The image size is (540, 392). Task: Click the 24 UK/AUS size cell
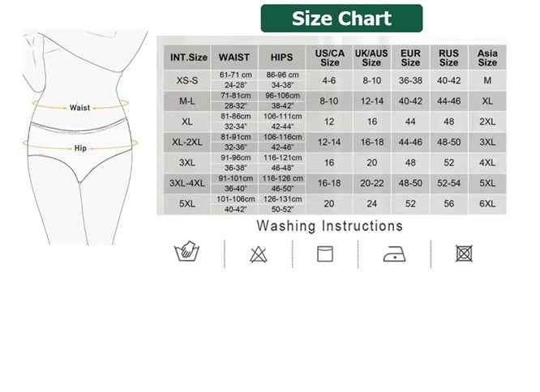372,203
